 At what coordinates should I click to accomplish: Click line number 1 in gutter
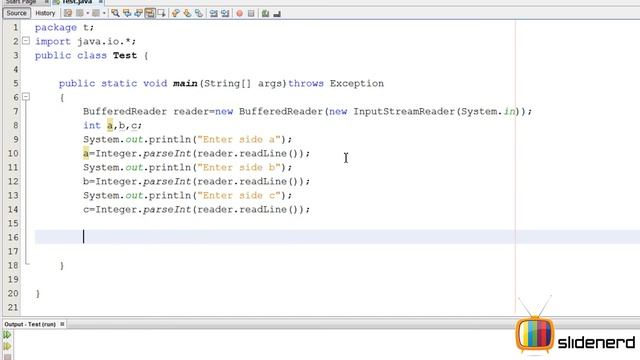coord(15,27)
